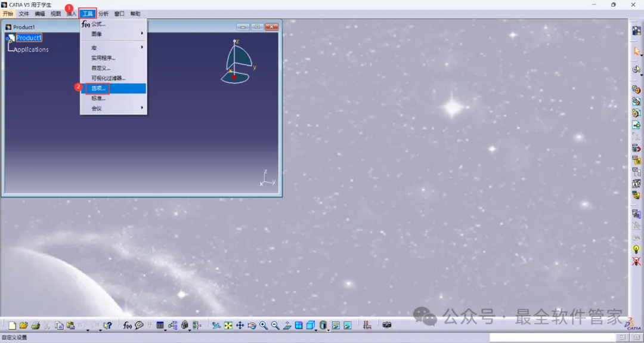Click the speech-bubble comment icon
Viewport: 644px width, 343px height.
tap(139, 326)
